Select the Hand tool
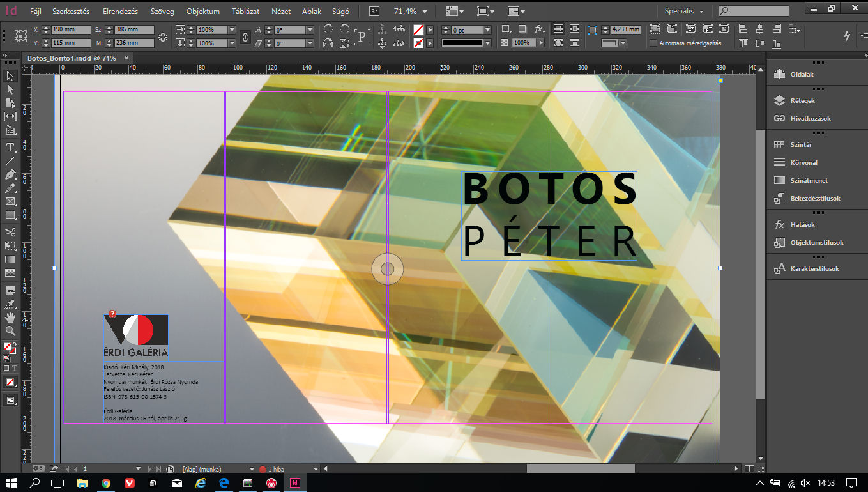 [x=10, y=318]
